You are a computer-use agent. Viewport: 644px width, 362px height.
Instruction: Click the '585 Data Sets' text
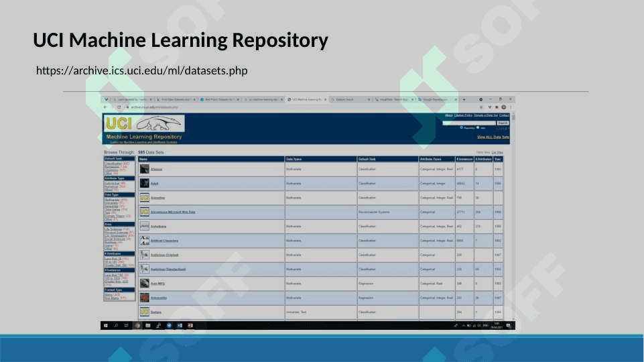[151, 152]
